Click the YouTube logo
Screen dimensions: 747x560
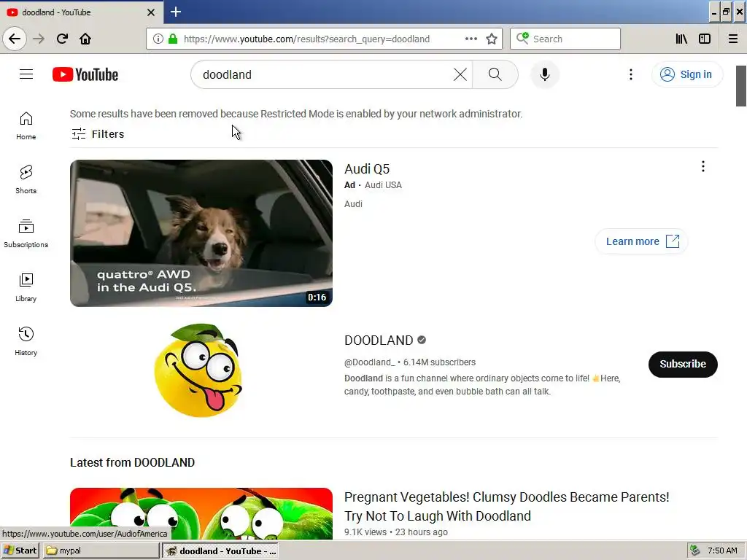pos(85,74)
